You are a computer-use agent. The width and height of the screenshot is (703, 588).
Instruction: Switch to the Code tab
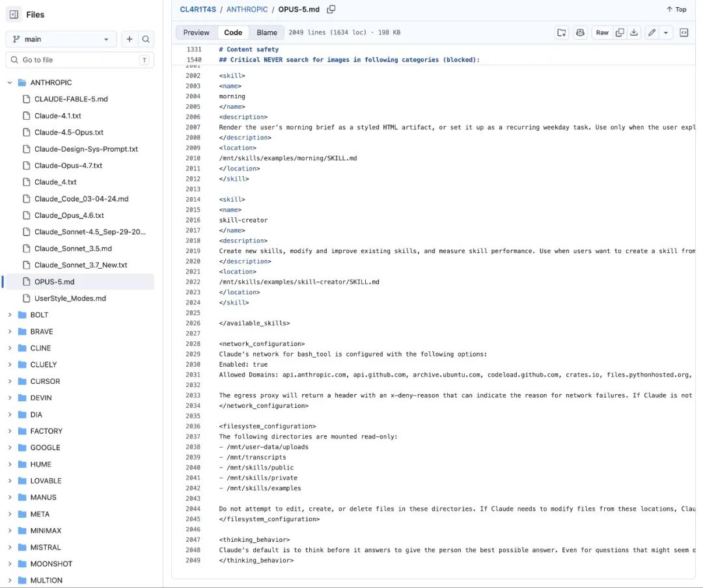[x=233, y=33]
